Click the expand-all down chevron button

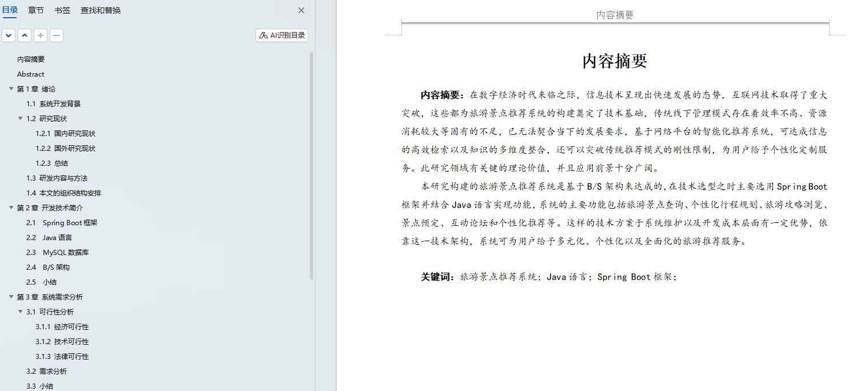pyautogui.click(x=9, y=35)
